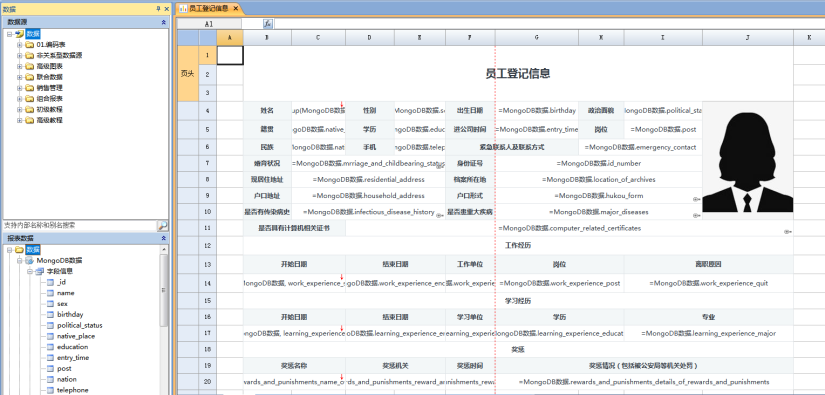Click the search magnifier icon in data panel
825x395 pixels.
click(163, 226)
